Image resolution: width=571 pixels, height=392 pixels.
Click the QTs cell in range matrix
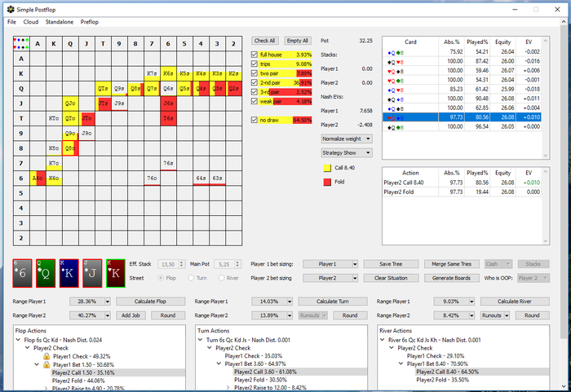tap(103, 89)
